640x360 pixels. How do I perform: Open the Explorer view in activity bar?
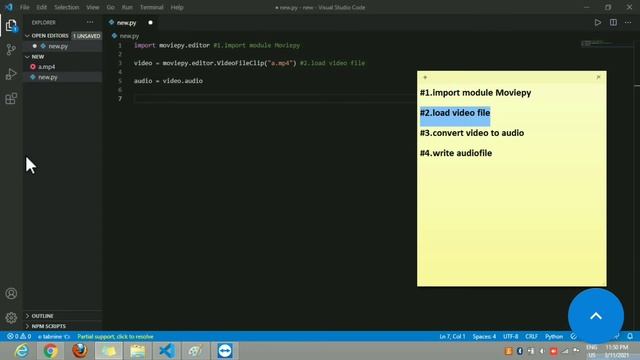point(11,26)
